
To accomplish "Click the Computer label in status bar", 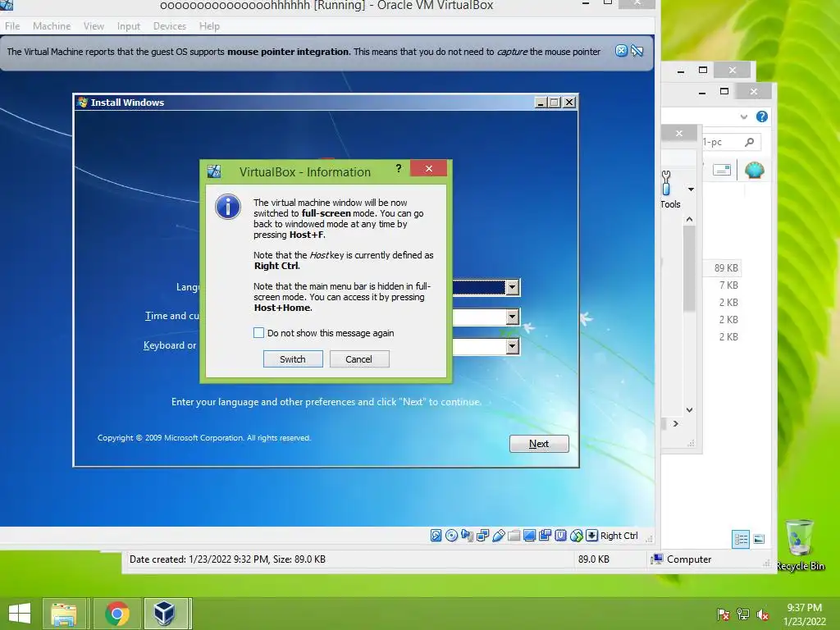I will pyautogui.click(x=689, y=559).
